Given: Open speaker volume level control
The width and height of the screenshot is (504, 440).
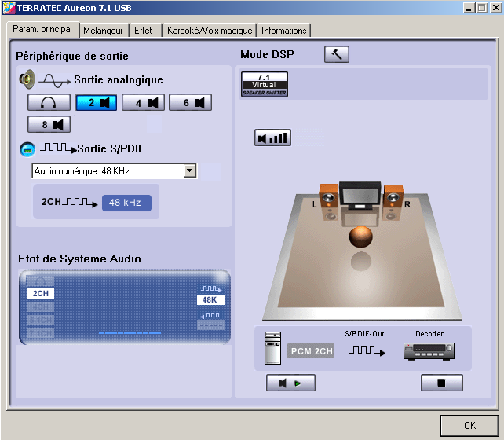Looking at the screenshot, I should 272,138.
